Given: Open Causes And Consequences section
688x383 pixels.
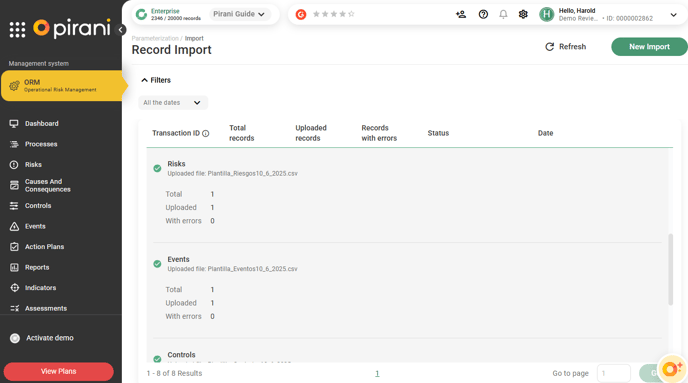Looking at the screenshot, I should (x=47, y=185).
